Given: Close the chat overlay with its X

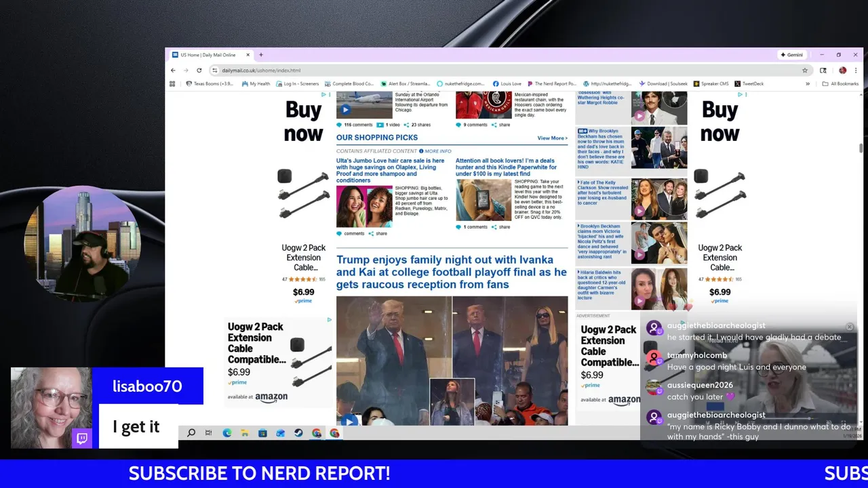Looking at the screenshot, I should (849, 327).
